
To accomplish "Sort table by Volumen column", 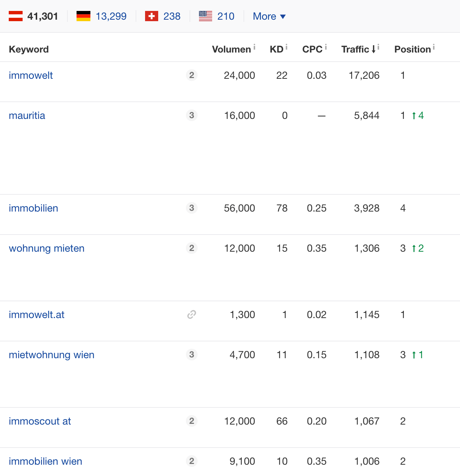I will [x=231, y=49].
